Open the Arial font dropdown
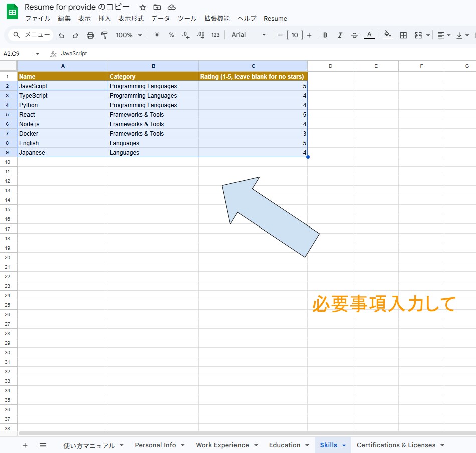This screenshot has height=453, width=476. coord(249,35)
